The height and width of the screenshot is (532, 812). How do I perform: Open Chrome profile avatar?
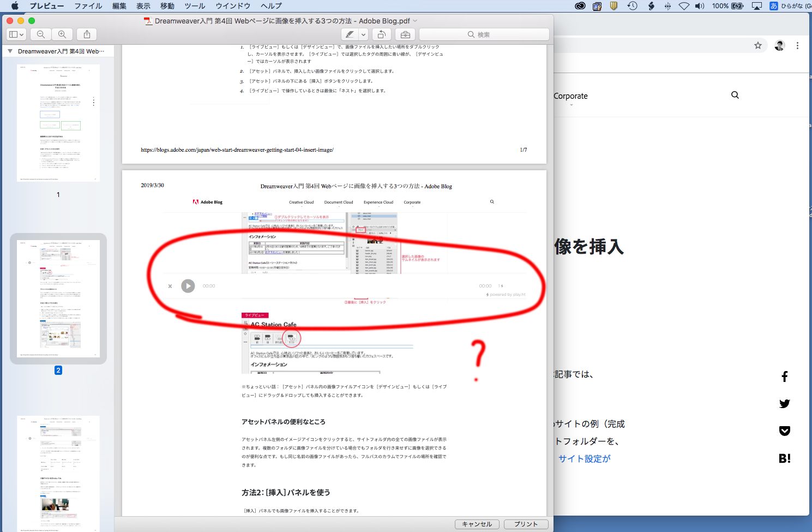coord(780,46)
